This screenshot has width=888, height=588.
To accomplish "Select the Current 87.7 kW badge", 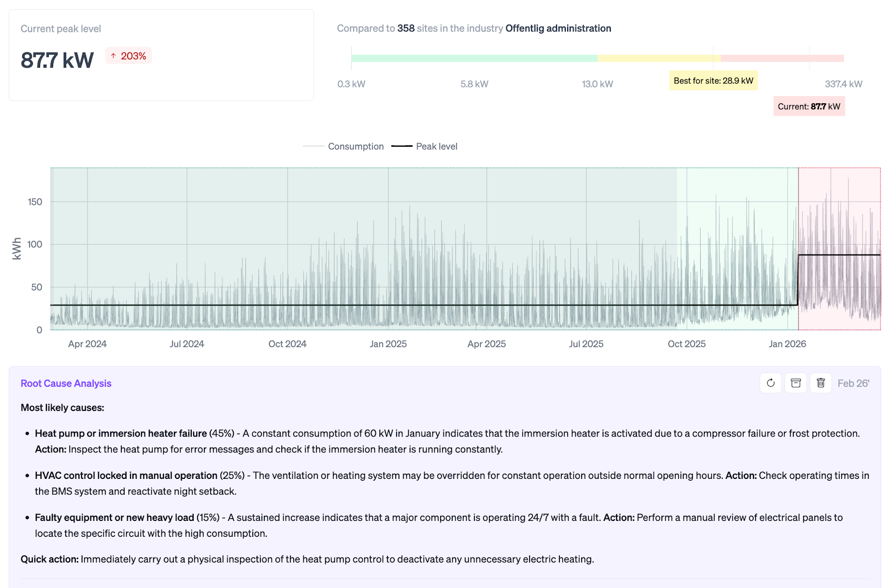I will tap(809, 106).
